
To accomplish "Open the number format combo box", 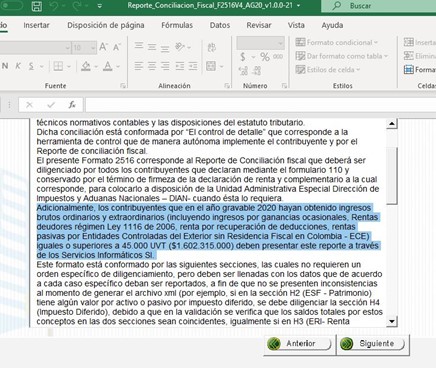I will pyautogui.click(x=260, y=43).
